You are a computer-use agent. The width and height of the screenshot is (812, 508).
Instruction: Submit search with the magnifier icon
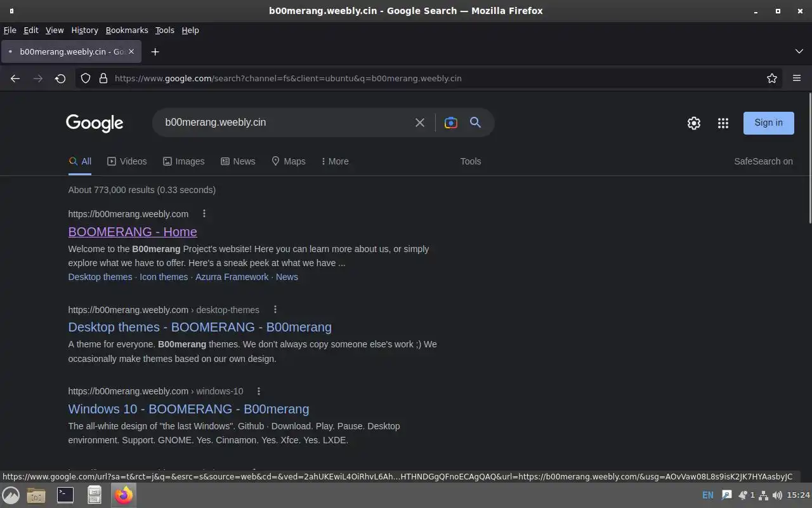(475, 123)
